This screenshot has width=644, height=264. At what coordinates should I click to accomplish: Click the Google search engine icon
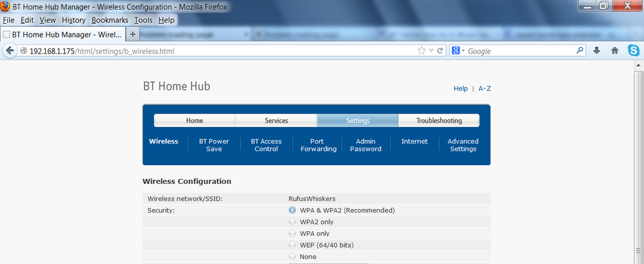click(455, 51)
